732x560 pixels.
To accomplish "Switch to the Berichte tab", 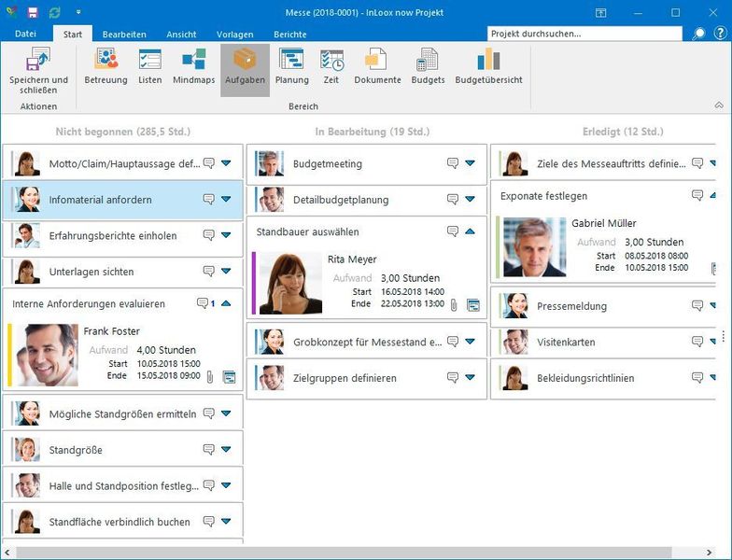I will (289, 34).
